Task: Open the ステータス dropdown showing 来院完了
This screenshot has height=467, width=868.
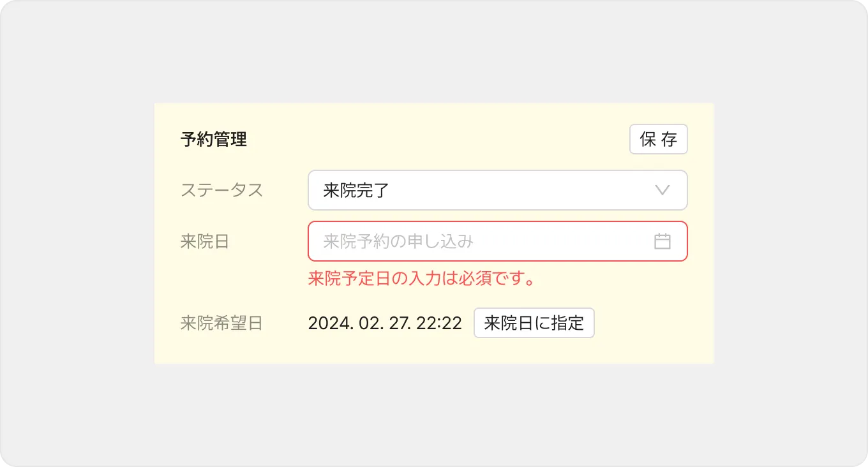Action: point(497,190)
